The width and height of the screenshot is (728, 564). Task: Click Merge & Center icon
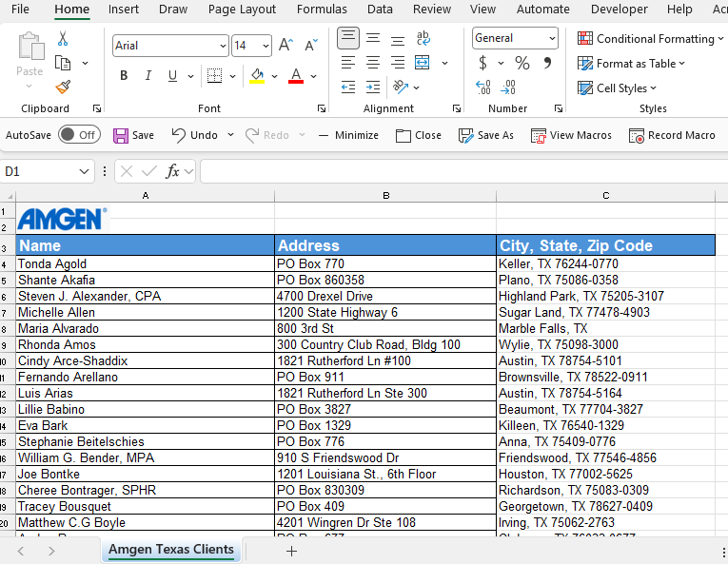423,64
